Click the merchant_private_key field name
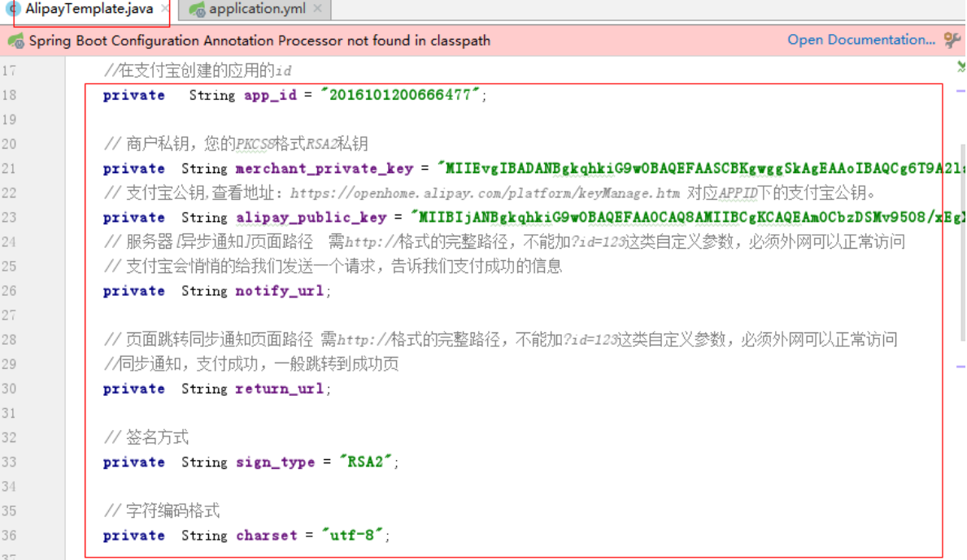 point(325,169)
